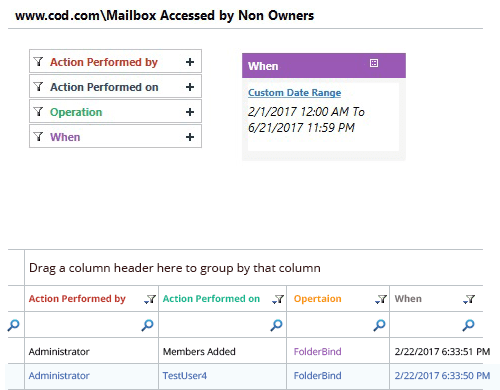Click the magnifier icon in Action Performed by search cell
The width and height of the screenshot is (500, 390).
tap(147, 325)
